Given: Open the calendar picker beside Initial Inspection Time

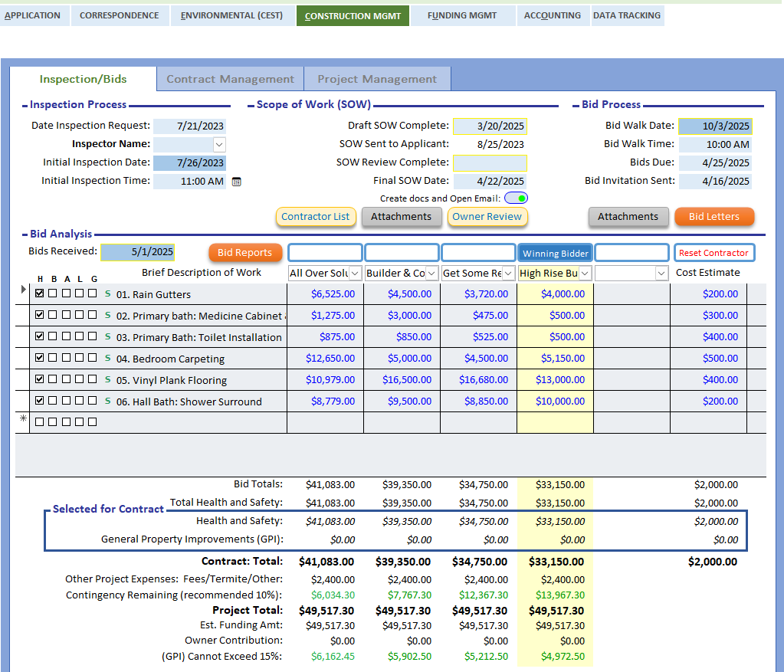Looking at the screenshot, I should [x=237, y=182].
